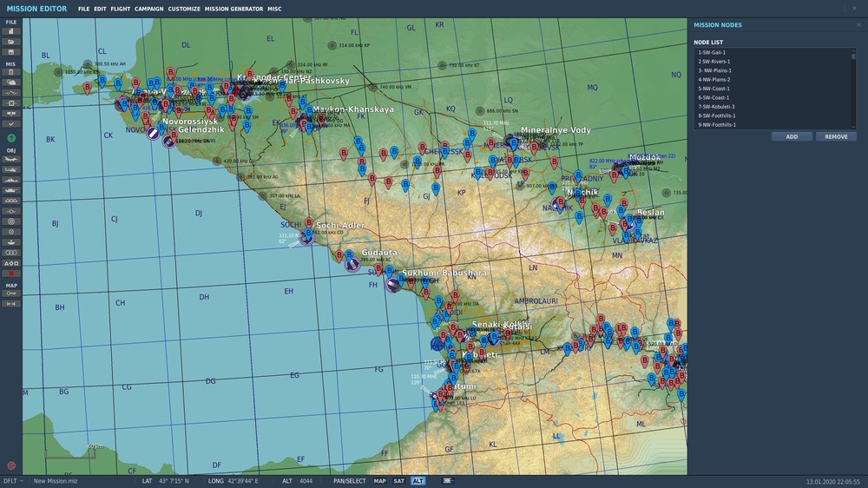Switch map view to MAP mode
The height and width of the screenshot is (488, 868).
tap(380, 481)
